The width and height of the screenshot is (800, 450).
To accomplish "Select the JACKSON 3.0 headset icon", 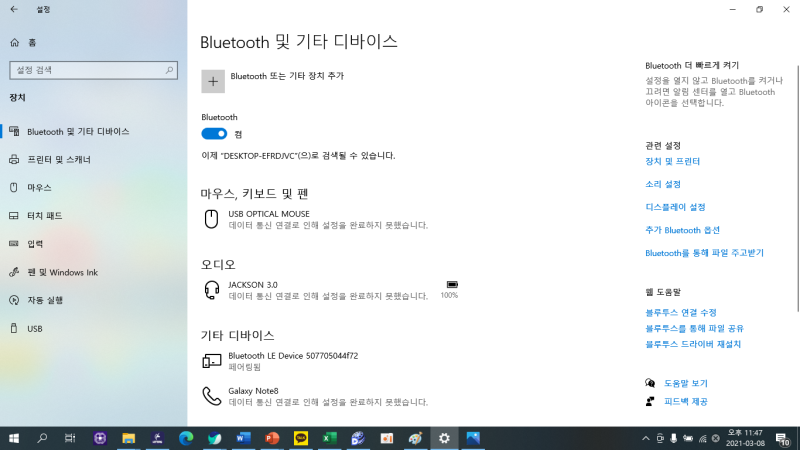I will (211, 290).
